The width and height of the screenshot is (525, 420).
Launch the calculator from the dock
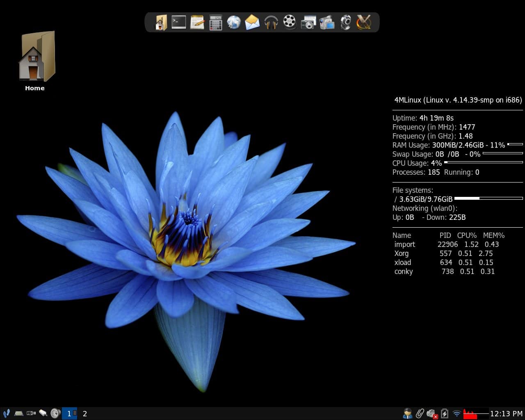216,22
